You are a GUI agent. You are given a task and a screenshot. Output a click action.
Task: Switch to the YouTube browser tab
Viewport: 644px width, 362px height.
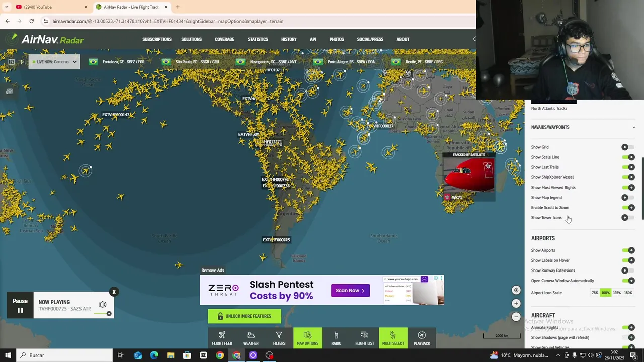[50, 7]
